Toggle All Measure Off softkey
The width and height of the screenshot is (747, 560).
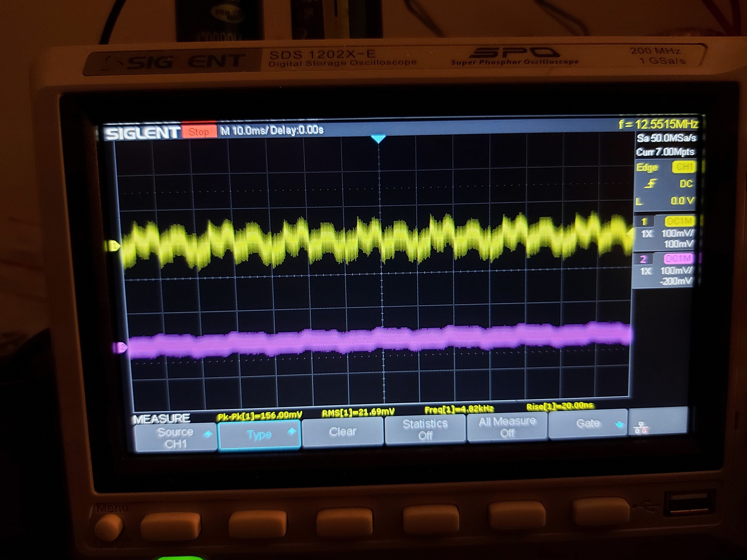pyautogui.click(x=507, y=427)
